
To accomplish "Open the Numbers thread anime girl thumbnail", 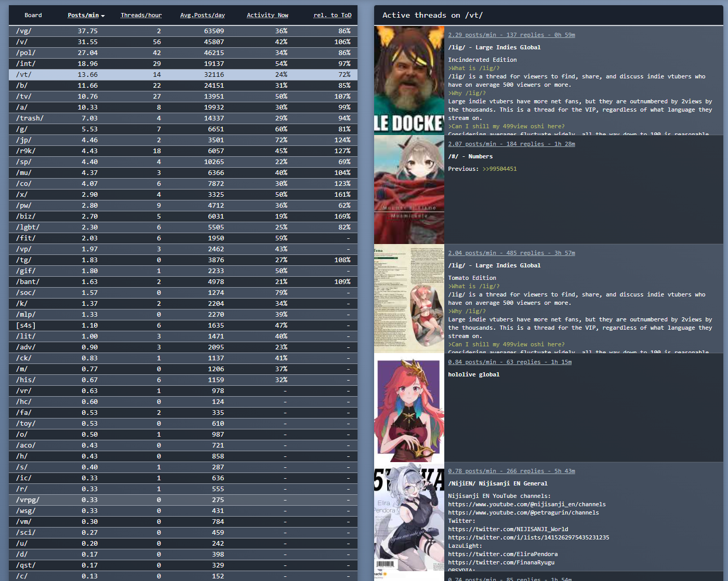I will (x=409, y=190).
